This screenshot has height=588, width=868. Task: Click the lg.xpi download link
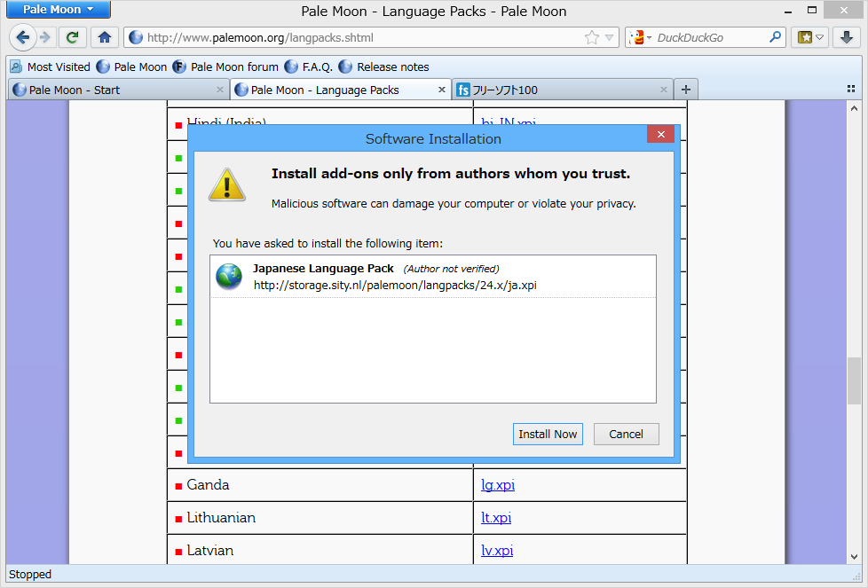tap(498, 485)
